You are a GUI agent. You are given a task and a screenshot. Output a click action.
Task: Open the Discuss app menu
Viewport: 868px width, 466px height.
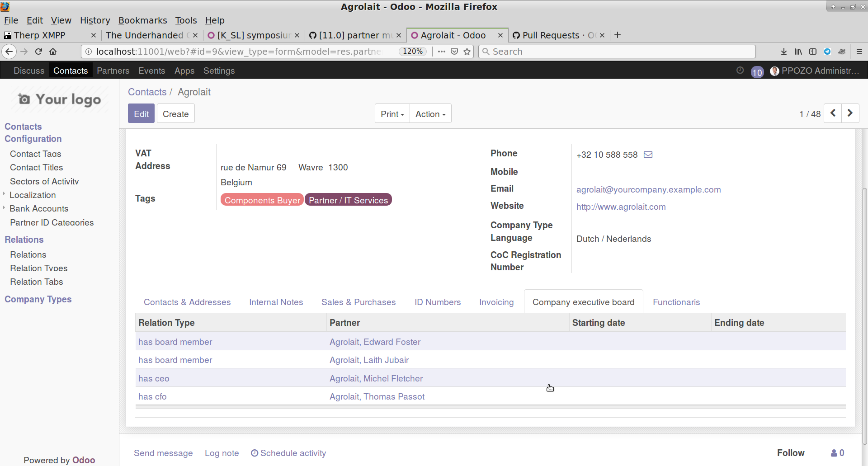pyautogui.click(x=29, y=71)
